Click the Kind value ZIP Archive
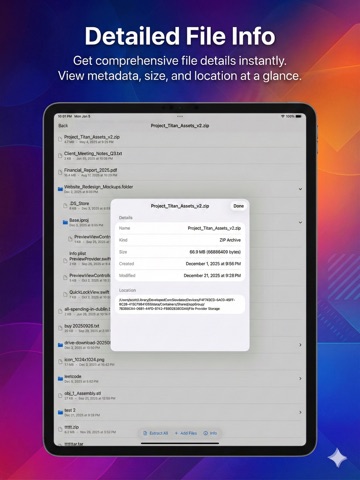Image resolution: width=360 pixels, height=480 pixels. [x=230, y=240]
